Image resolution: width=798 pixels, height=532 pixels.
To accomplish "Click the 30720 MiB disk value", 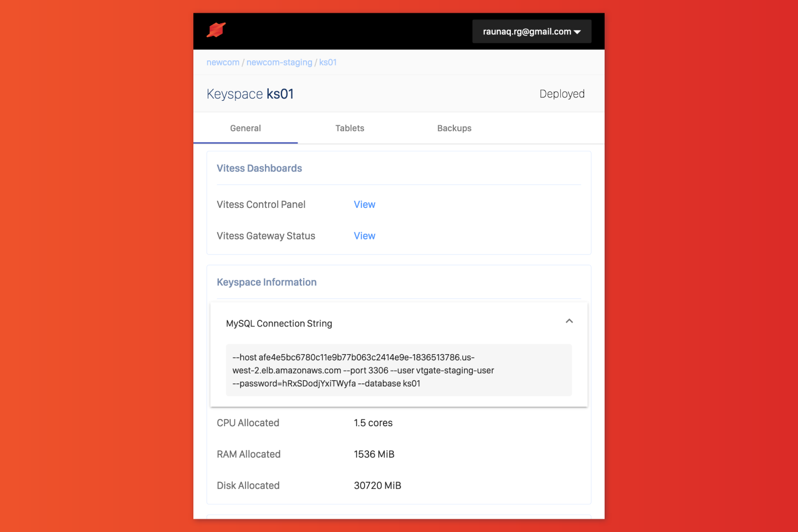I will click(377, 486).
